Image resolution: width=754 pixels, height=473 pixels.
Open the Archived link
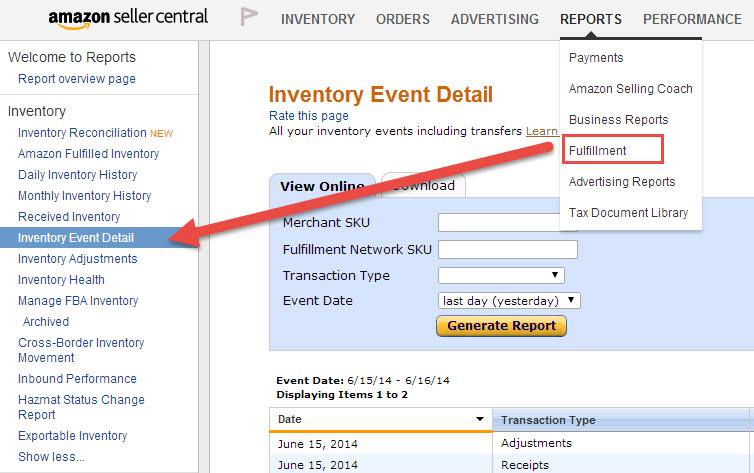pos(46,322)
